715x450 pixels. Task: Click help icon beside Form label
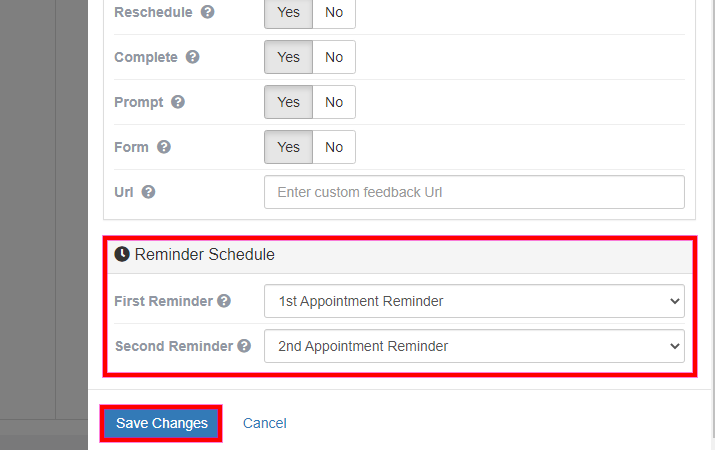(164, 147)
